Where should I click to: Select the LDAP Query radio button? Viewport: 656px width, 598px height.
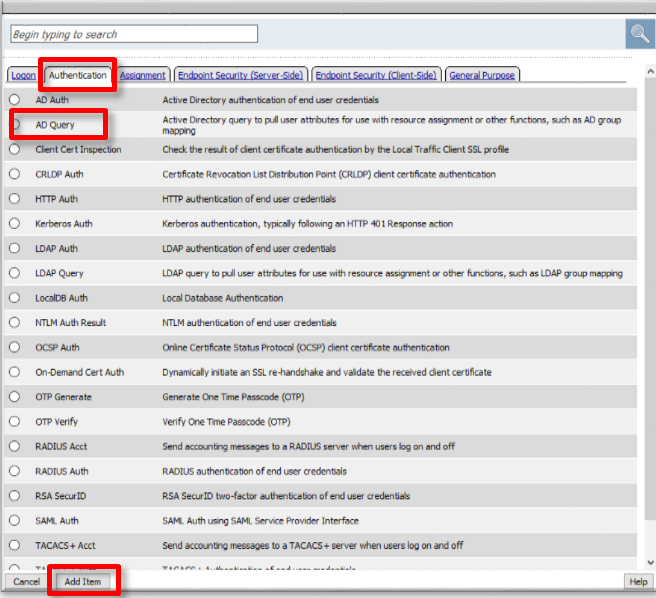pos(15,273)
